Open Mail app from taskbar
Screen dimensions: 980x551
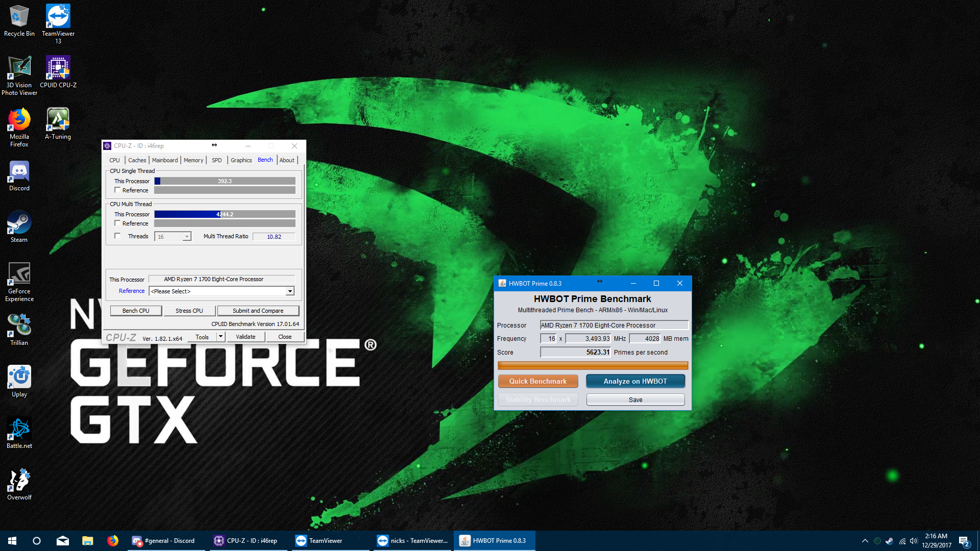(62, 541)
